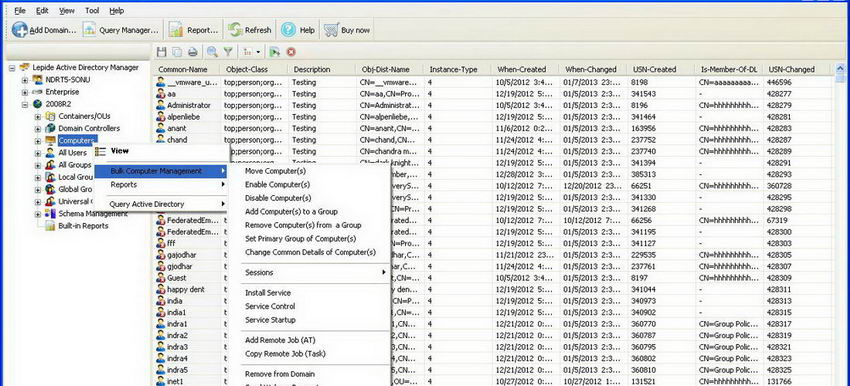850x386 pixels.
Task: Sort by the USN-Changed column header
Action: coord(797,69)
